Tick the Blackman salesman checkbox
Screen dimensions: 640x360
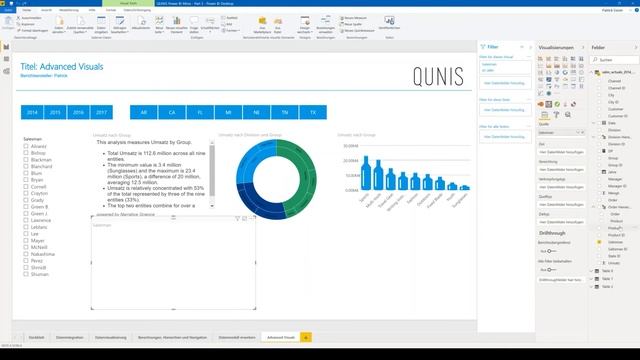(26, 160)
